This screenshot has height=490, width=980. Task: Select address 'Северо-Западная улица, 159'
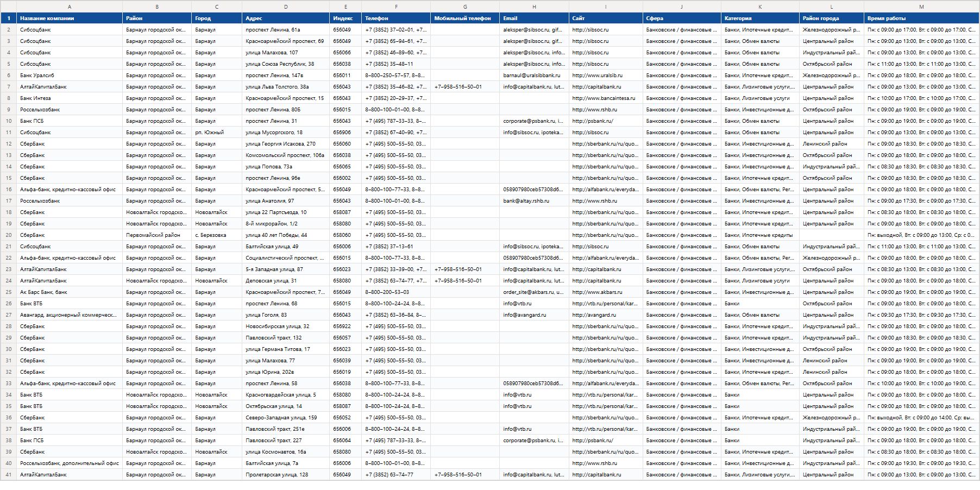286,417
